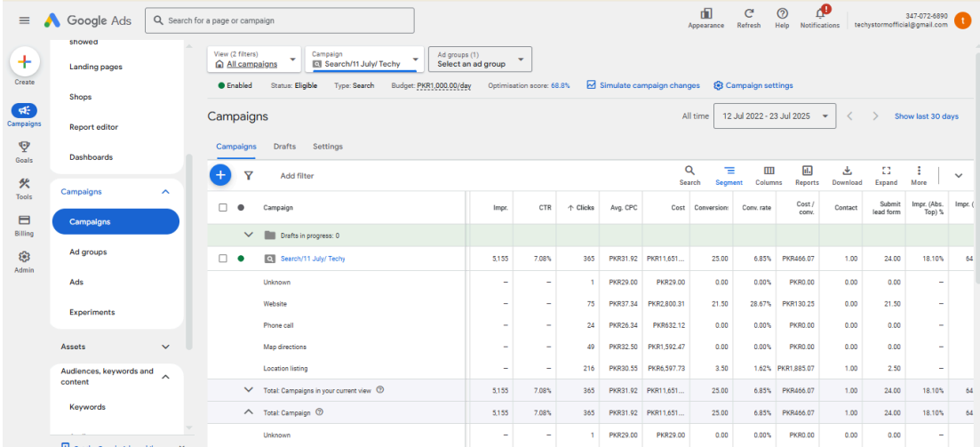Image resolution: width=980 pixels, height=447 pixels.
Task: Sort by the Impr. column header
Action: (x=500, y=208)
